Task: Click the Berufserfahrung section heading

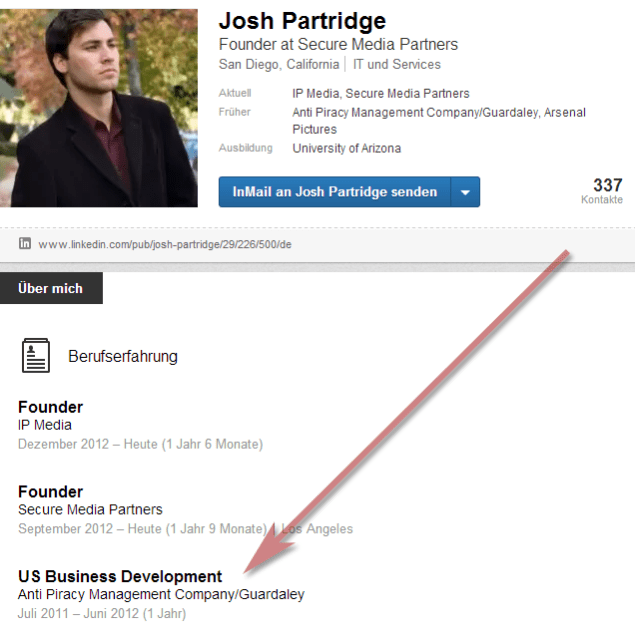Action: pos(123,356)
